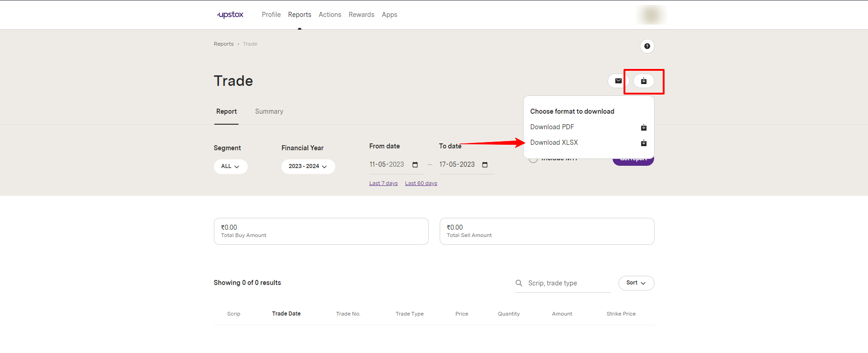The height and width of the screenshot is (353, 868).
Task: Switch to the Summary tab
Action: tap(269, 111)
